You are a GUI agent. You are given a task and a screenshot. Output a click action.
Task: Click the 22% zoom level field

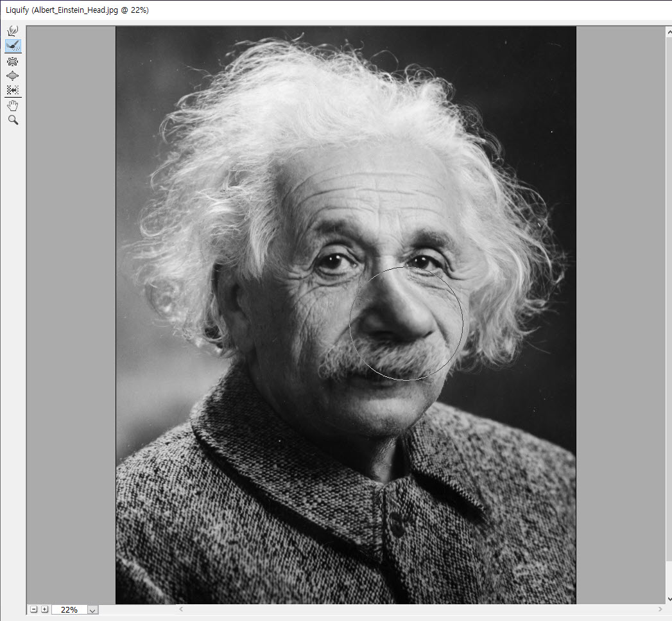point(69,610)
